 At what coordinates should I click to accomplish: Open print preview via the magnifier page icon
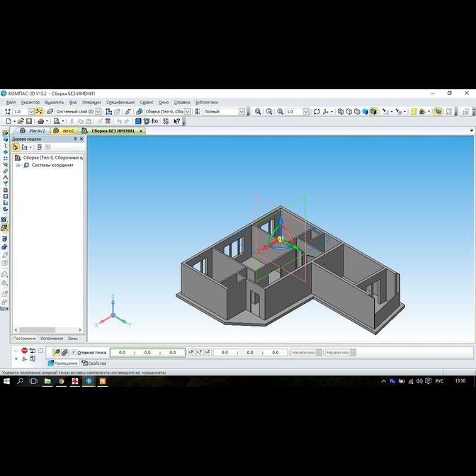click(x=57, y=121)
